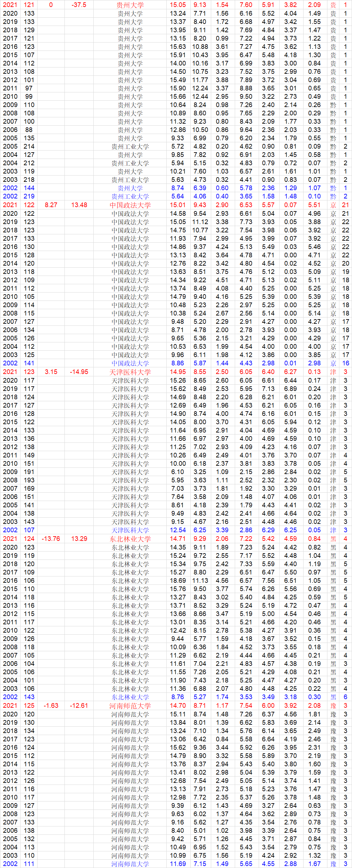Viewport: 352px width, 868px height.
Task: Select the -13.76 value for 东北林业大学
Action: pos(51,539)
